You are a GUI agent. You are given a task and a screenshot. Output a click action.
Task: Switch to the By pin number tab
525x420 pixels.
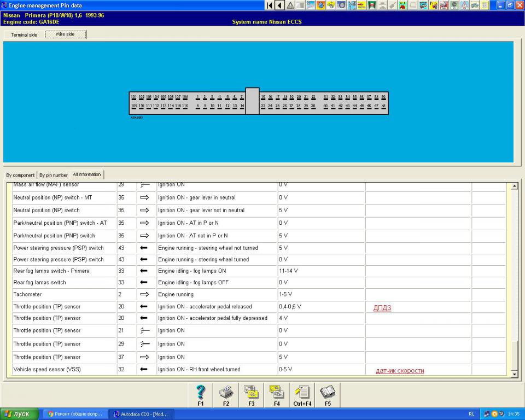(54, 175)
